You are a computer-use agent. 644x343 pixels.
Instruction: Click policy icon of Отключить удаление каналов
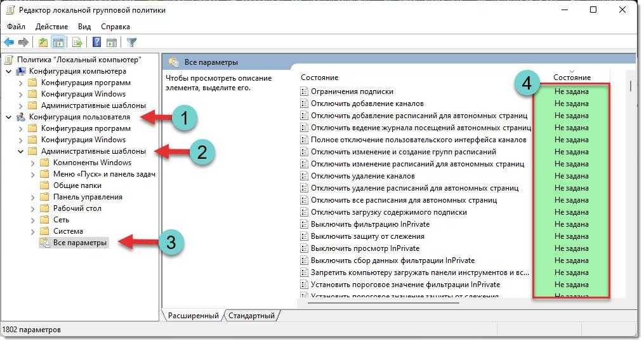304,176
